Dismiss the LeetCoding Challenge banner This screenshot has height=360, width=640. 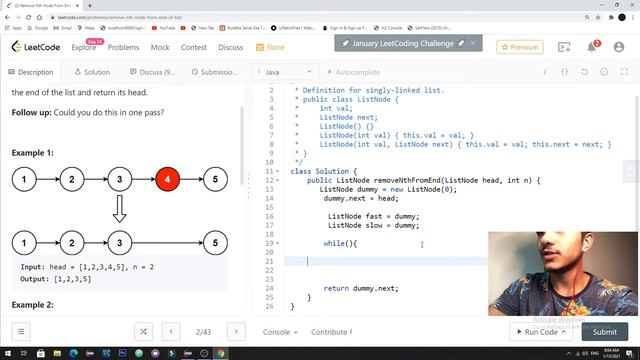click(473, 43)
